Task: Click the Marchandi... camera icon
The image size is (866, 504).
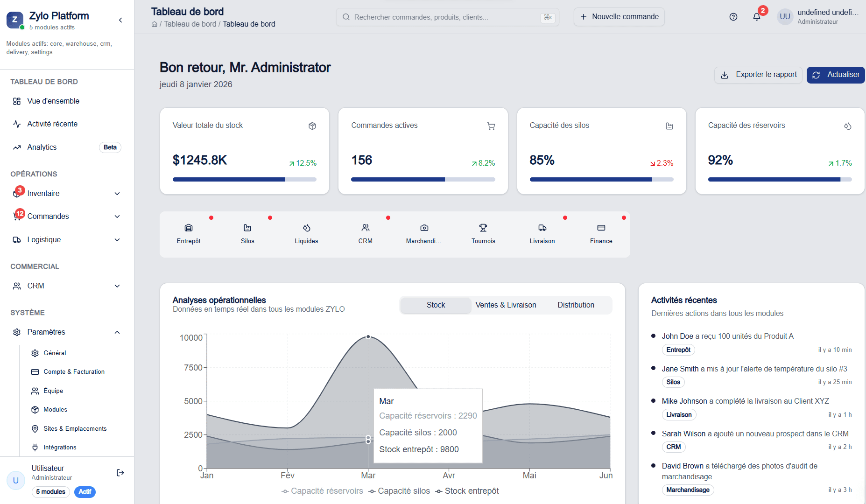Action: (424, 228)
